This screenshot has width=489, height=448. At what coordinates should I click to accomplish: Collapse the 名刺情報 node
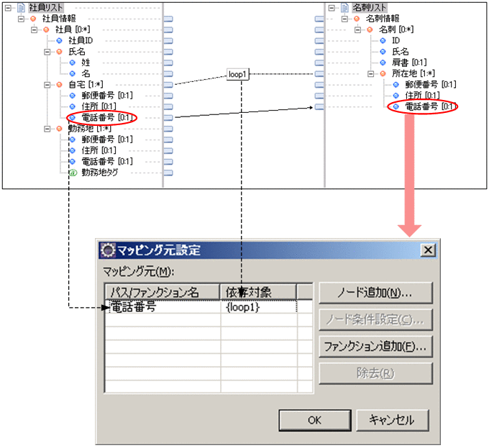click(344, 19)
